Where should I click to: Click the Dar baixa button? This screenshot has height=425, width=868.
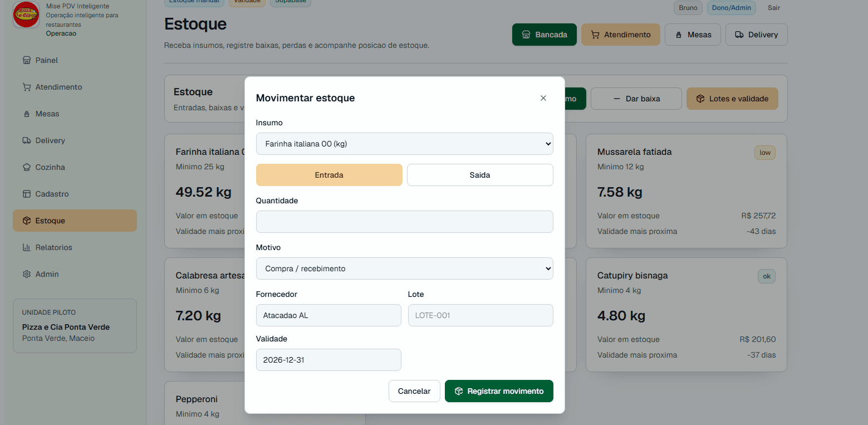click(x=636, y=99)
